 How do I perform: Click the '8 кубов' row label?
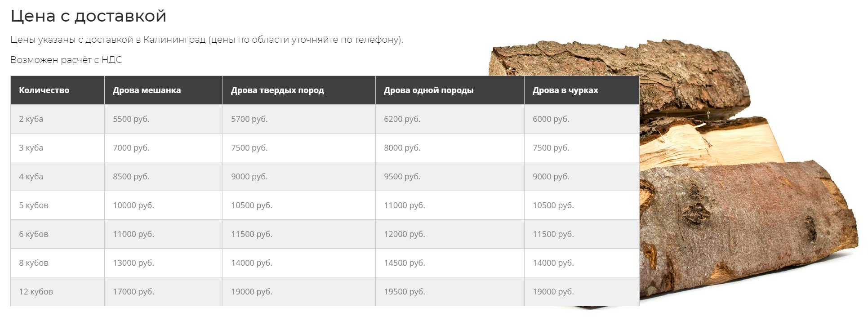tap(58, 263)
